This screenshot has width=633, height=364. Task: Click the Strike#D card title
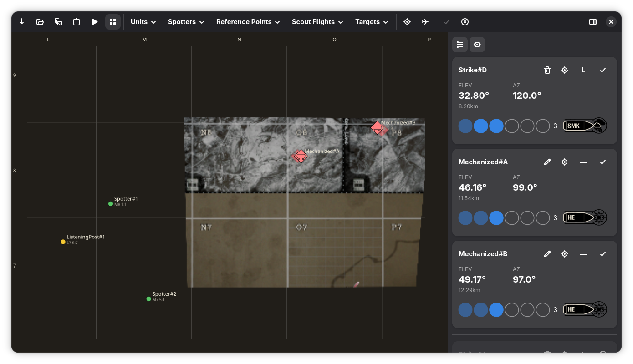coord(473,70)
